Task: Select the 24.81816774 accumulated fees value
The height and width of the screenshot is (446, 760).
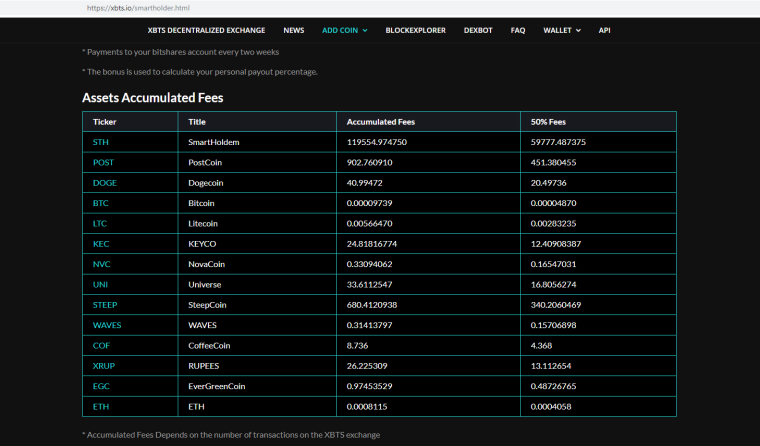Action: click(372, 244)
